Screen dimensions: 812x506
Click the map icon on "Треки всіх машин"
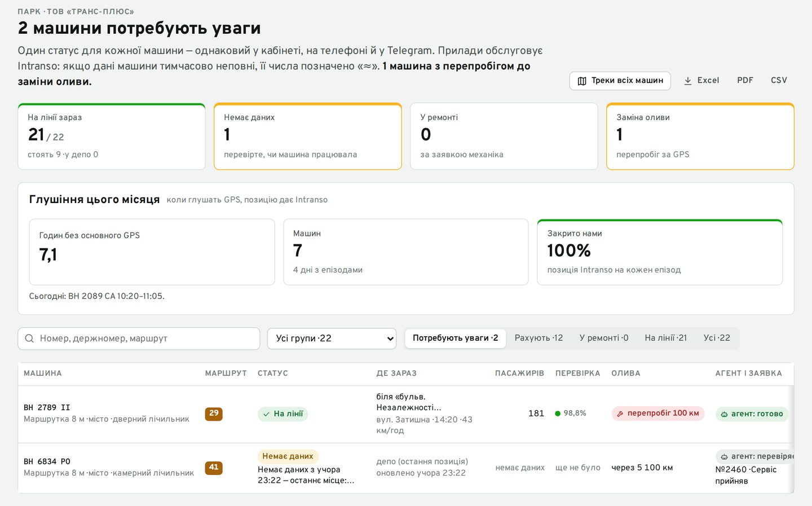tap(582, 81)
